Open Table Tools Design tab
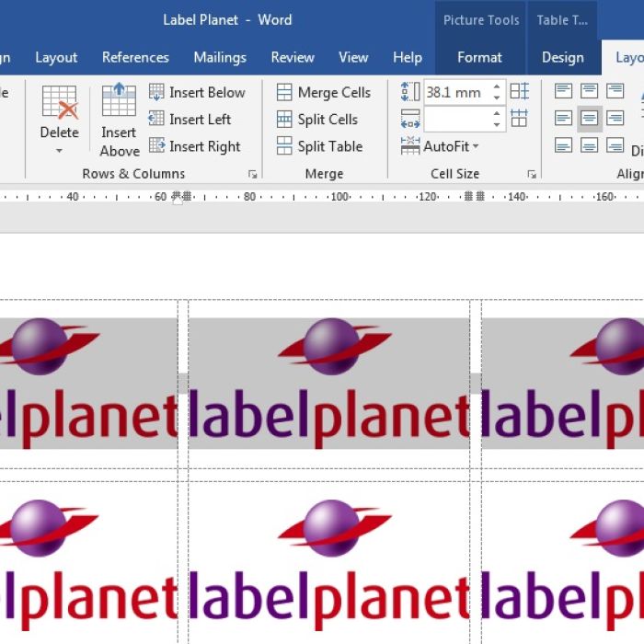 [x=563, y=57]
